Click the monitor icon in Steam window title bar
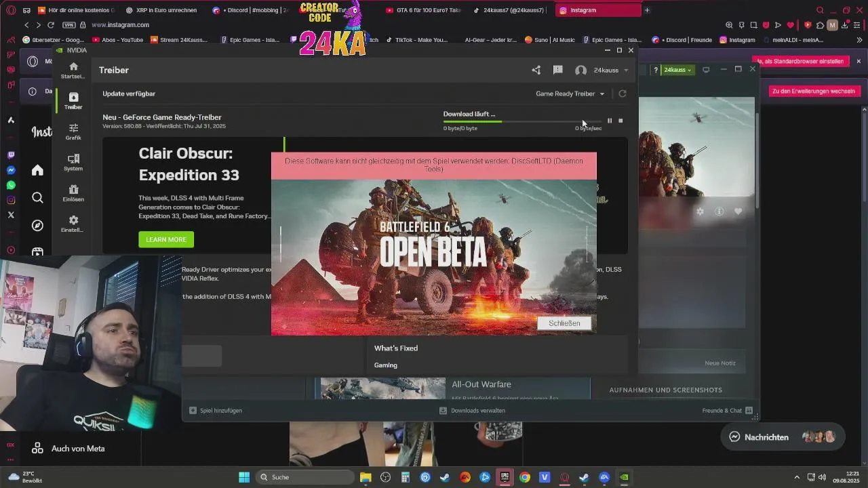This screenshot has height=488, width=868. [706, 70]
